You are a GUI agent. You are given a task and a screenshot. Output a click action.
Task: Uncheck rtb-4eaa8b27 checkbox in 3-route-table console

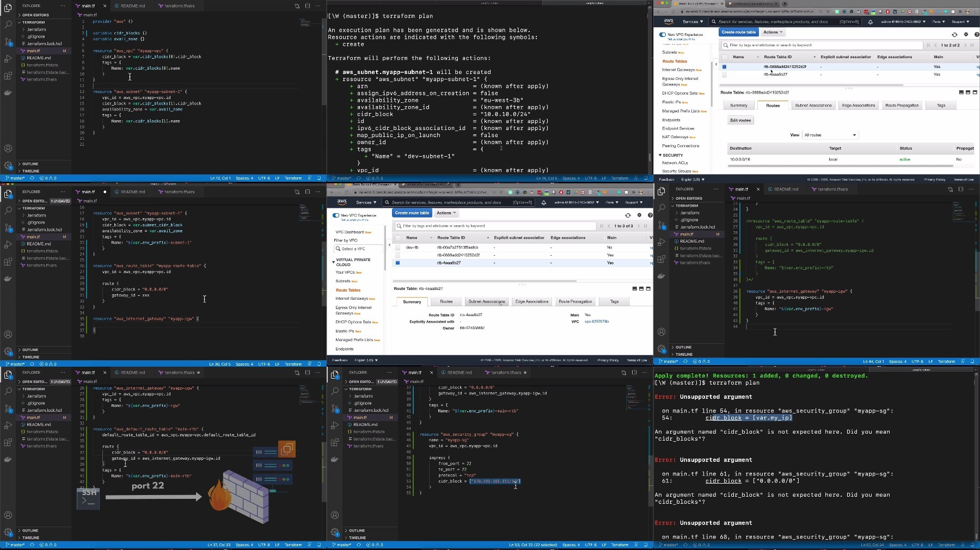coord(397,263)
